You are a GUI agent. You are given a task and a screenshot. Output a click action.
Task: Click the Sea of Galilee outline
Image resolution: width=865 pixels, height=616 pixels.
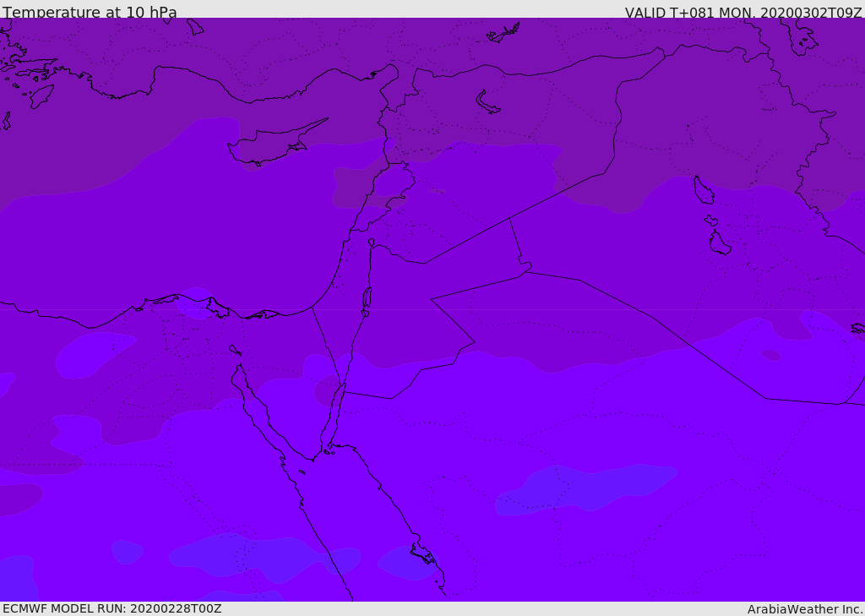(372, 243)
